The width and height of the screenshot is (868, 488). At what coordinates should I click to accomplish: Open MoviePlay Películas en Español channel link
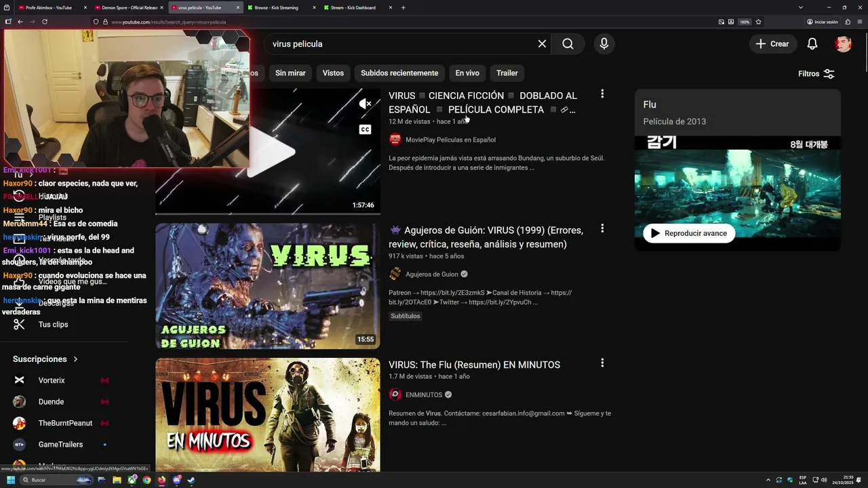click(x=450, y=140)
